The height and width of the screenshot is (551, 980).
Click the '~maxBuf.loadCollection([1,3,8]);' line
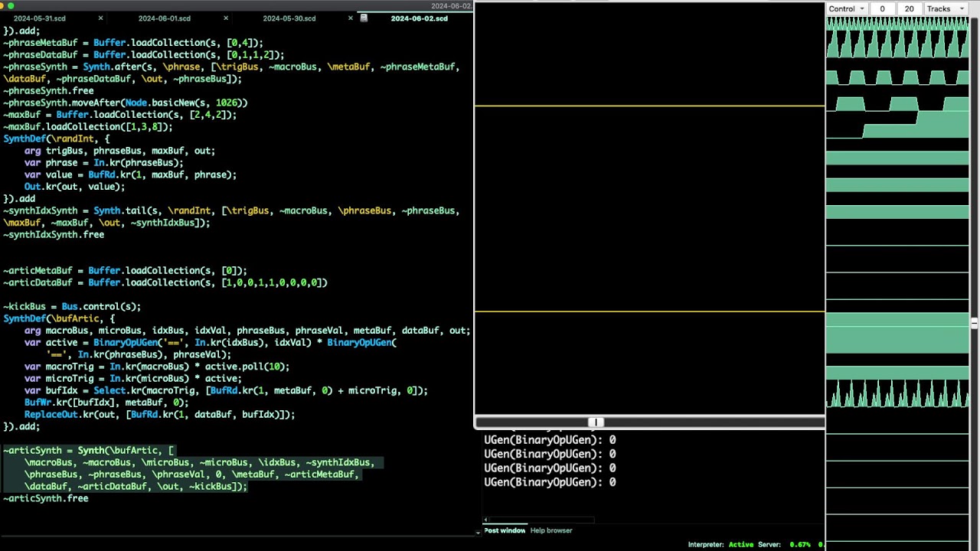pos(88,126)
